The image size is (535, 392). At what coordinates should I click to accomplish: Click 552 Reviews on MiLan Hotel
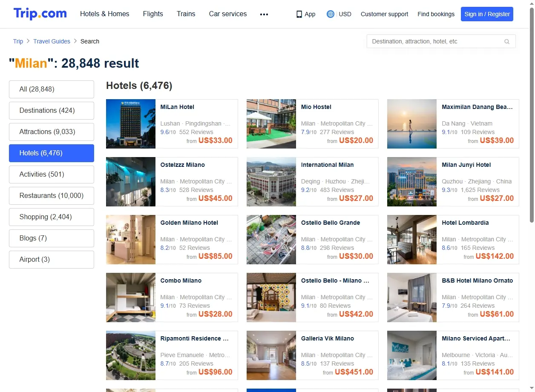(196, 132)
